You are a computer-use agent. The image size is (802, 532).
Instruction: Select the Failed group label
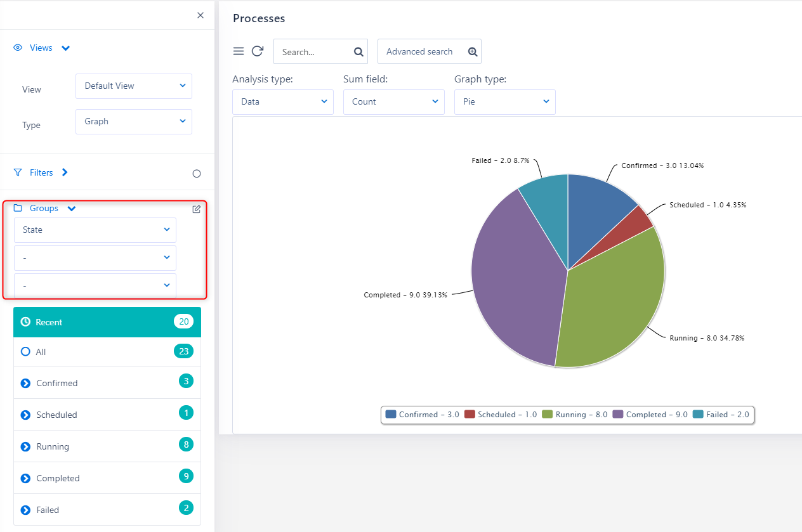[48, 510]
